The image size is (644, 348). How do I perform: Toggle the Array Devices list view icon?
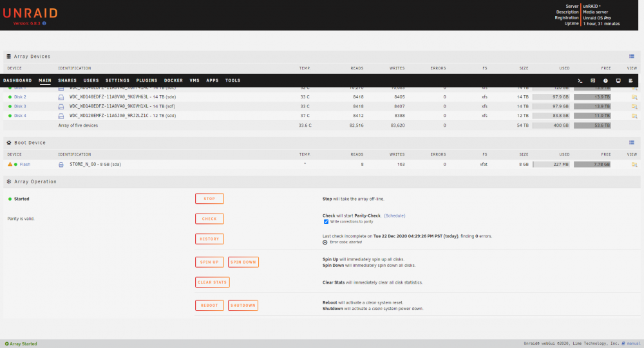tap(632, 57)
